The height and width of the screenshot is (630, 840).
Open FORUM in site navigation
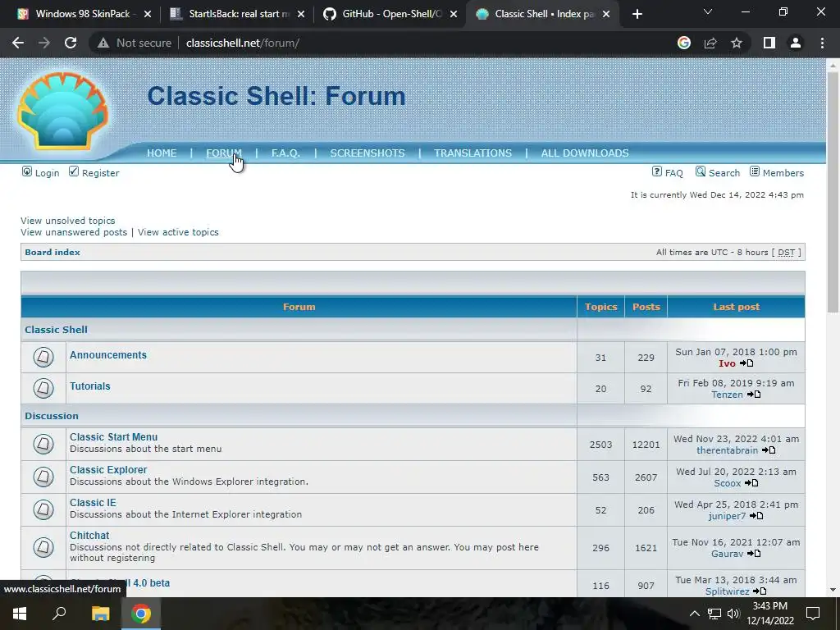pyautogui.click(x=224, y=153)
